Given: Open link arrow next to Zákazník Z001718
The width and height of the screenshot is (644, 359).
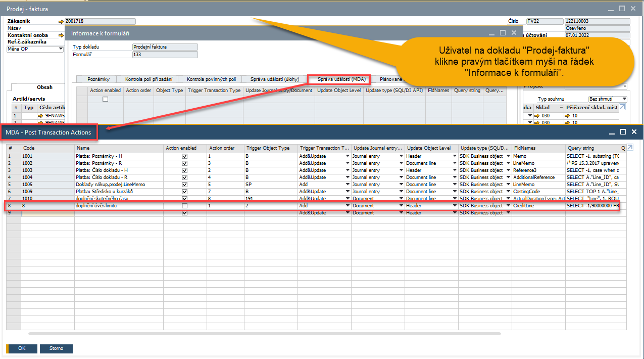Looking at the screenshot, I should [62, 21].
